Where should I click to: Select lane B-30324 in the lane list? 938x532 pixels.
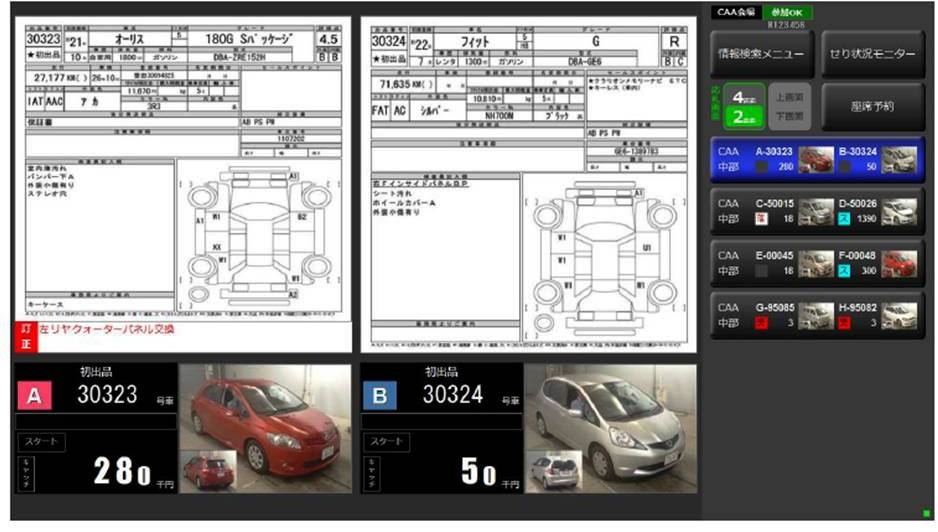(x=857, y=152)
